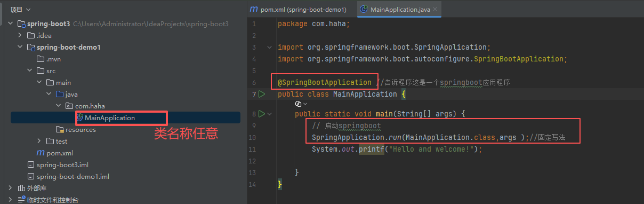Select 外部库 label in project tree

pos(37,188)
